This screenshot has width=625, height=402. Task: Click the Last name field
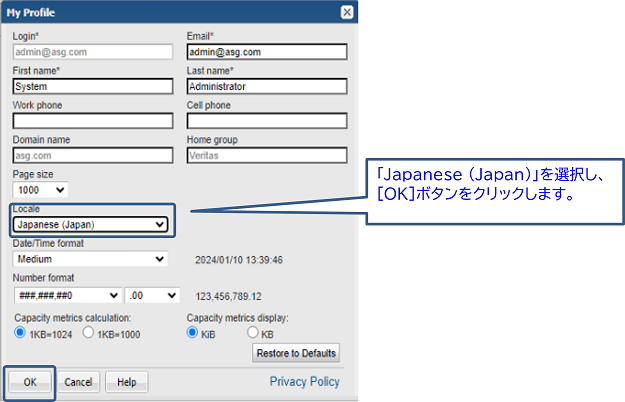click(266, 86)
